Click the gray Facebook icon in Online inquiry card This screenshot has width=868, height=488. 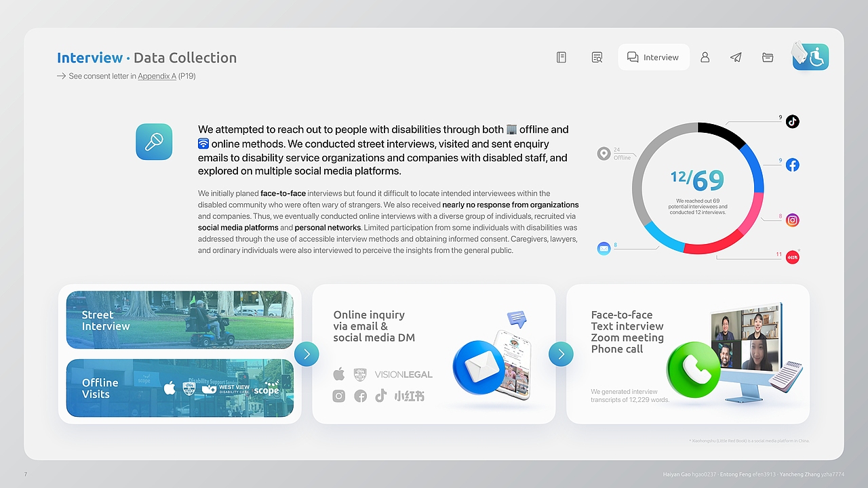click(x=360, y=396)
